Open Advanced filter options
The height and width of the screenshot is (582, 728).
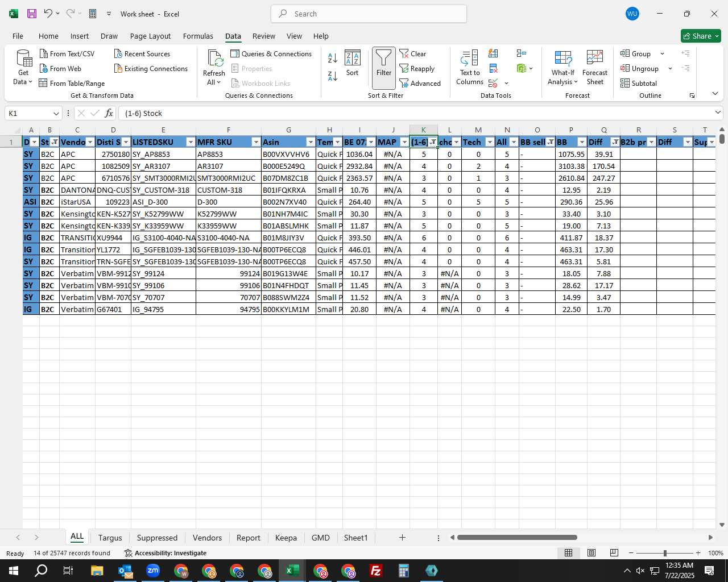(420, 83)
